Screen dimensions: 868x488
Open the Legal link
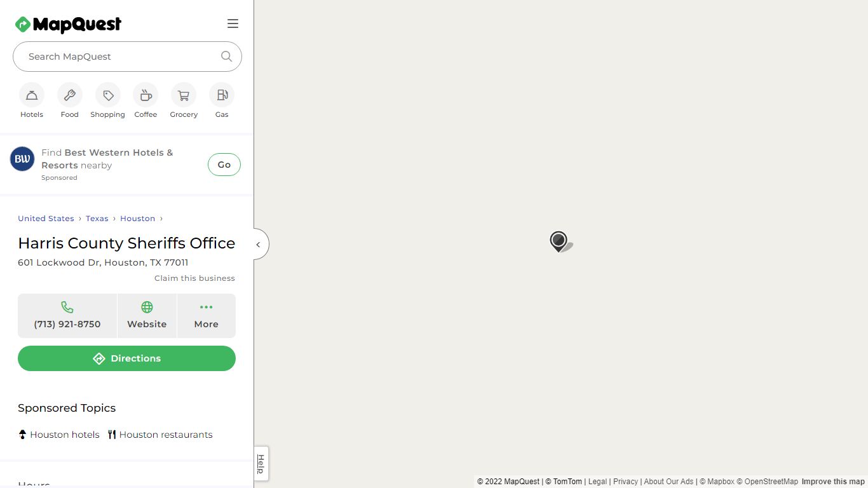pos(597,482)
